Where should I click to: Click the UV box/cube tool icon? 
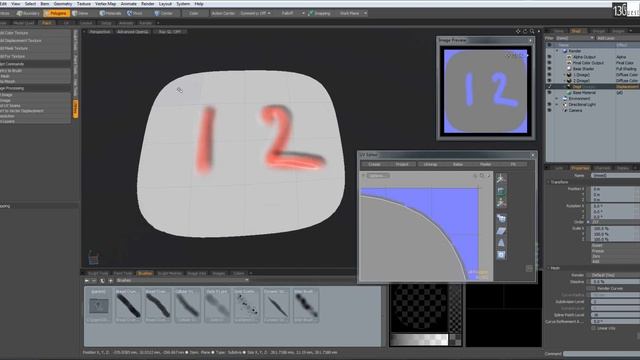pyautogui.click(x=501, y=218)
